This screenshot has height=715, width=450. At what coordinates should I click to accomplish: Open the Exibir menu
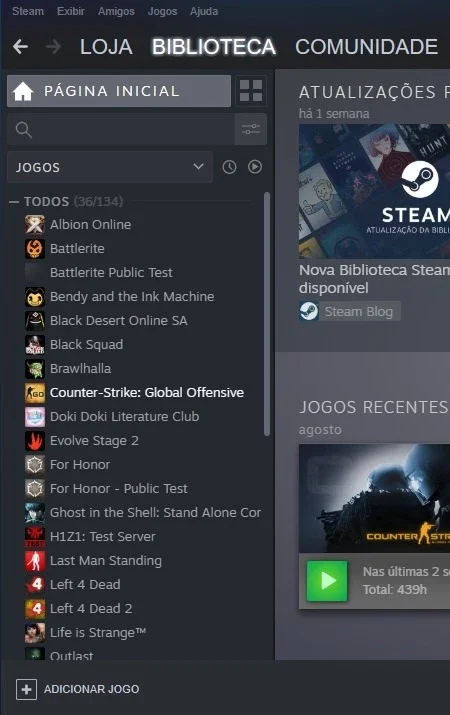point(71,11)
